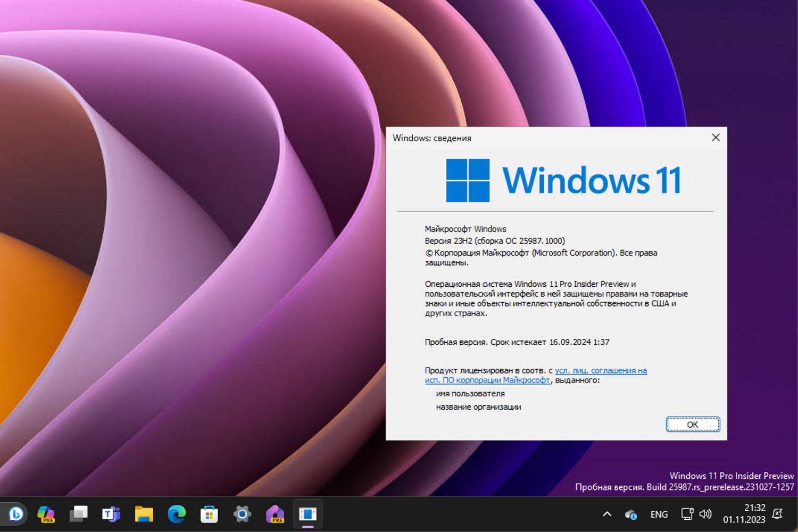Start Microsoft Teams
This screenshot has height=532, width=798.
(x=110, y=514)
